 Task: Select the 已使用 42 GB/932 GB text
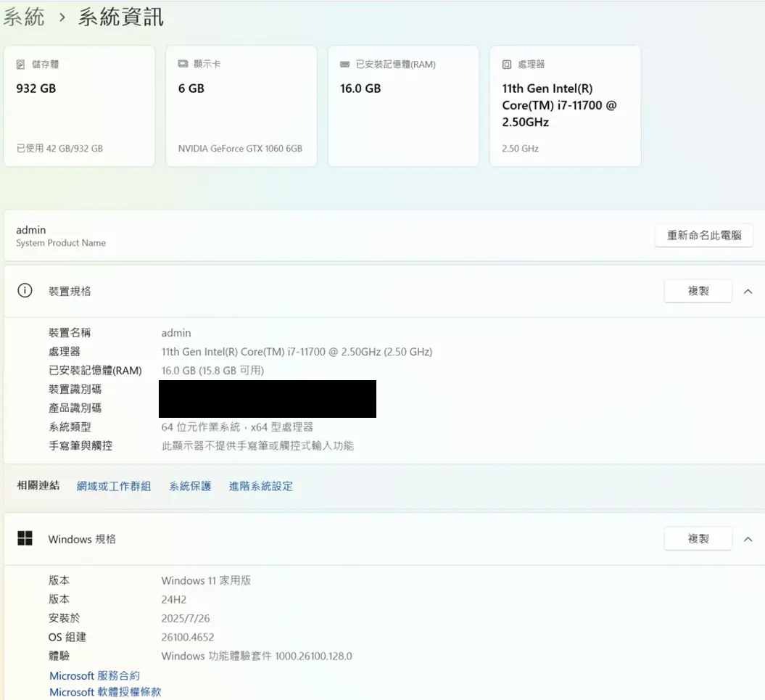[x=59, y=149]
